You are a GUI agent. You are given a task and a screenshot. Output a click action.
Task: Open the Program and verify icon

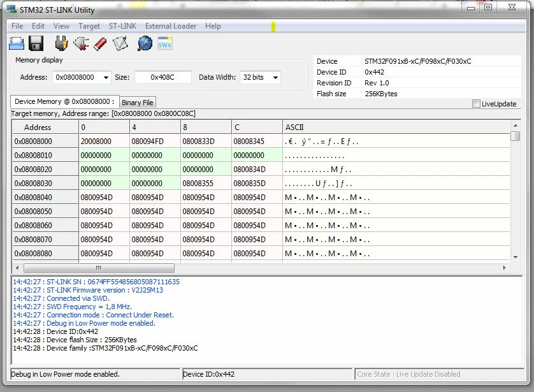click(x=120, y=43)
